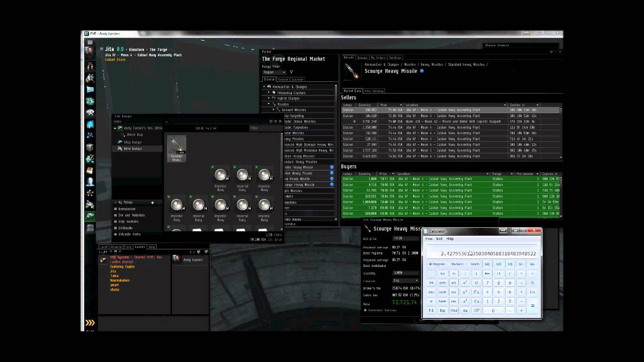The height and width of the screenshot is (362, 644).
Task: Click the Jita location menu icon
Action: click(x=101, y=49)
